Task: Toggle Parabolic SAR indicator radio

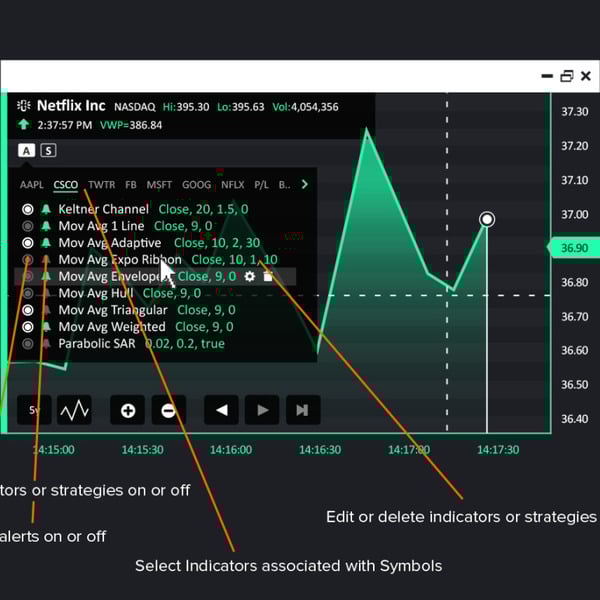Action: coord(28,344)
